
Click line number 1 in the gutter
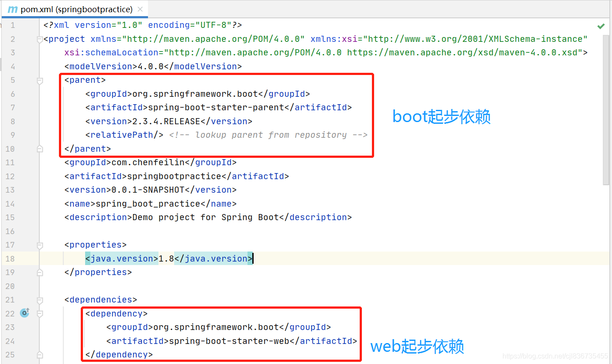(x=12, y=25)
